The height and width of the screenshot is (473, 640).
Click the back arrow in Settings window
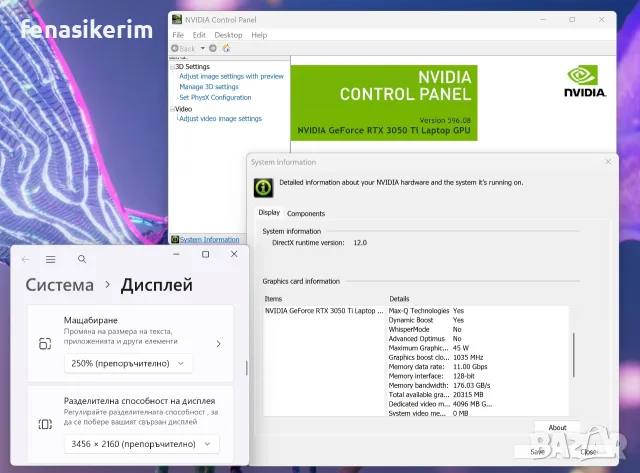(x=25, y=260)
